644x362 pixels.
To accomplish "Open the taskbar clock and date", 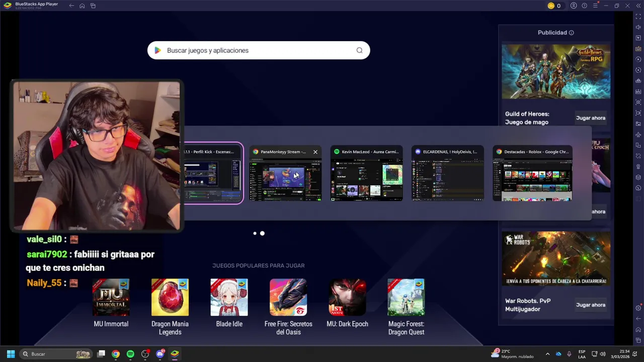I will point(620,354).
